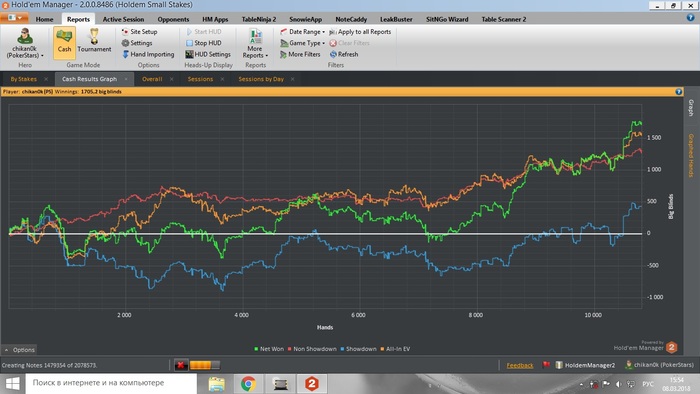Select the Cash Results Graph tab
The width and height of the screenshot is (700, 394).
pyautogui.click(x=89, y=79)
